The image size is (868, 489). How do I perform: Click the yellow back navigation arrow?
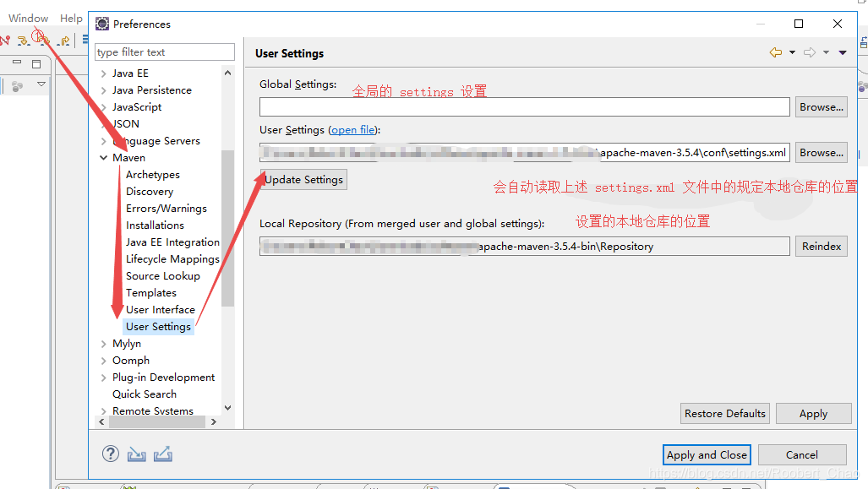(x=776, y=52)
